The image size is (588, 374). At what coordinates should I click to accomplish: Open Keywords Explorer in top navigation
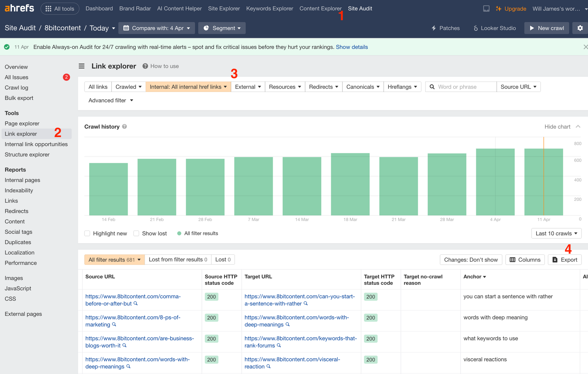(269, 9)
